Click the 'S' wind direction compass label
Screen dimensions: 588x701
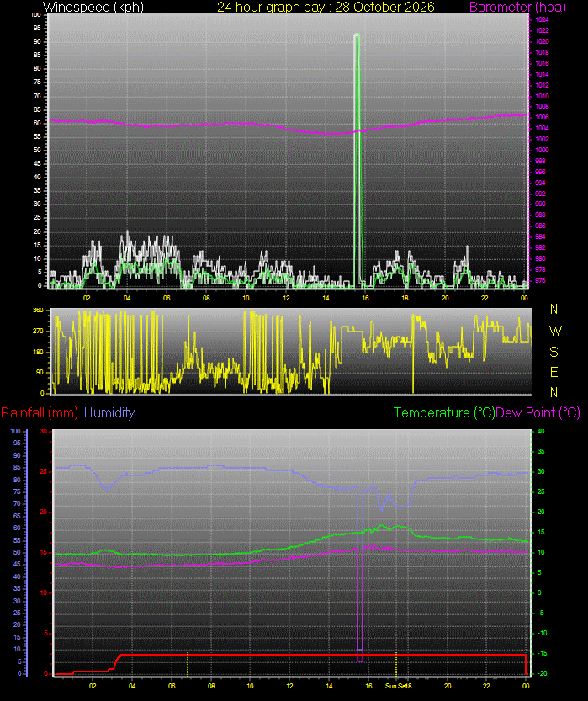554,352
